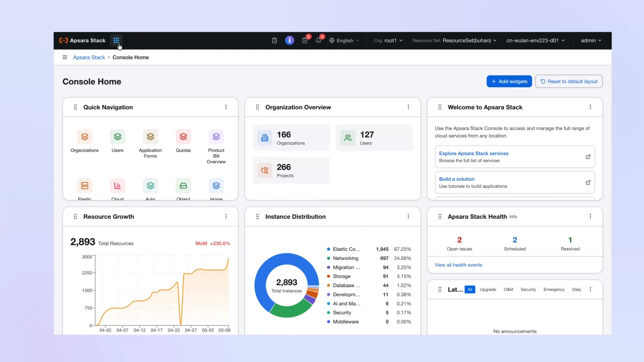Open Quick Navigation widget options menu
644x362 pixels.
(x=226, y=107)
